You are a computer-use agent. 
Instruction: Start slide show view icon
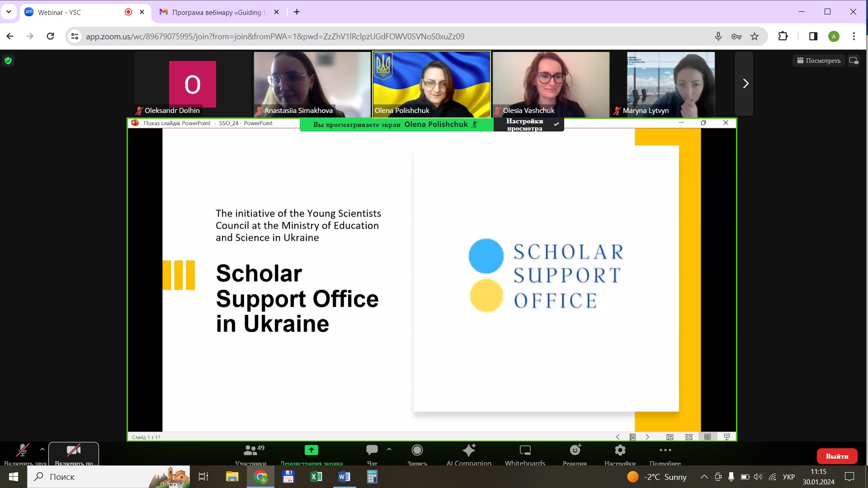(727, 437)
